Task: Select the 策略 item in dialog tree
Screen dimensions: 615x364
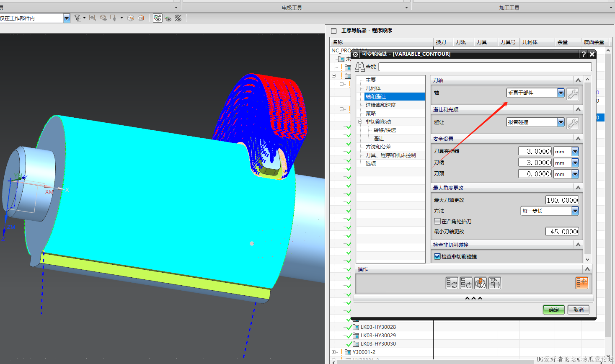Action: pos(371,114)
